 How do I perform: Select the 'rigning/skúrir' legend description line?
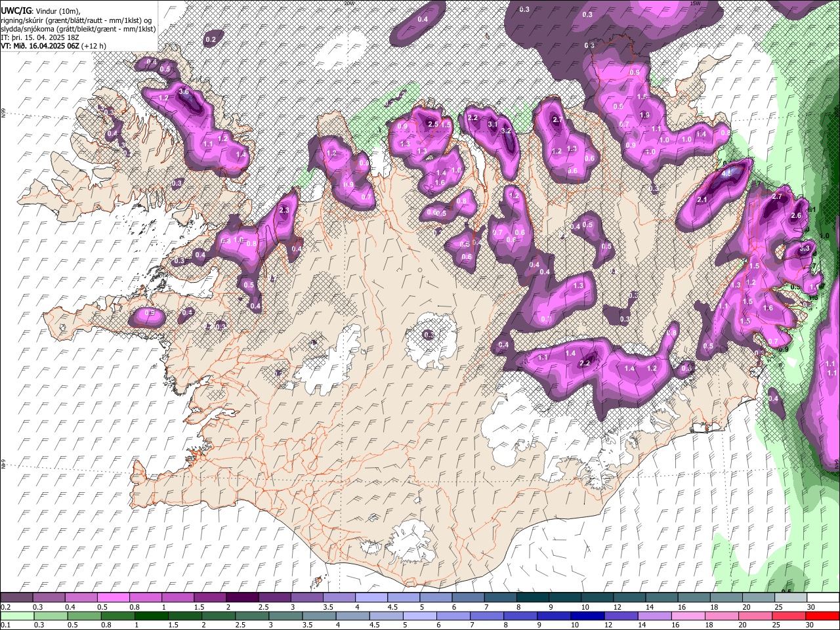(x=77, y=20)
